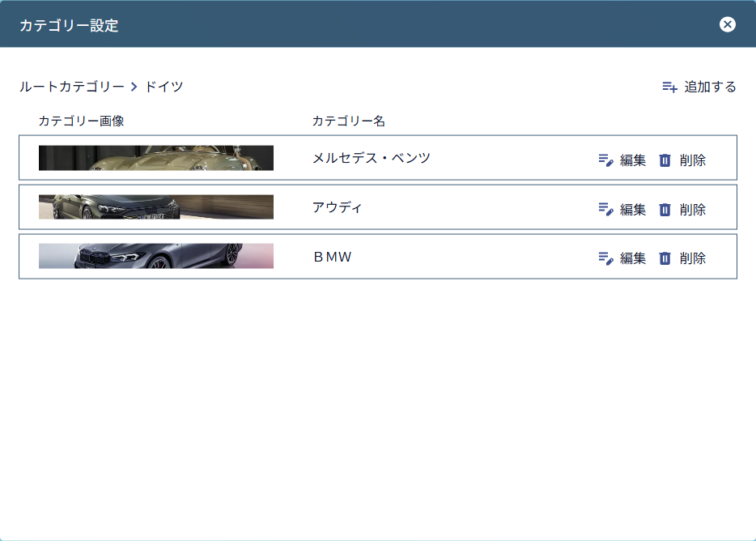Click 削除 text for アウディ
Screen dimensions: 756x541
[692, 209]
